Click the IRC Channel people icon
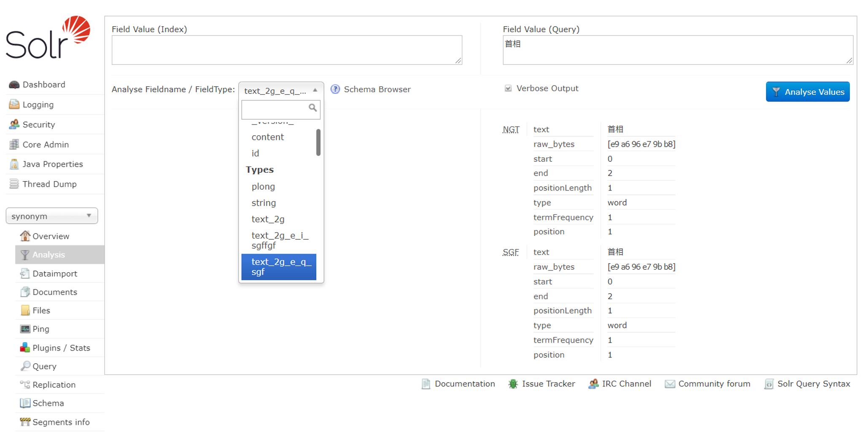 coord(593,384)
